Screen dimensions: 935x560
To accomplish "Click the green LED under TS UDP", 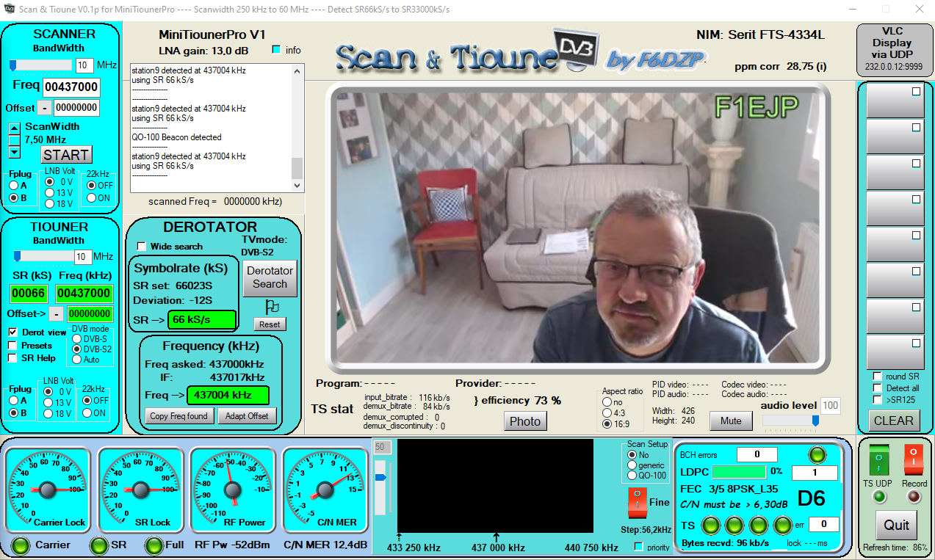I will coord(879,497).
